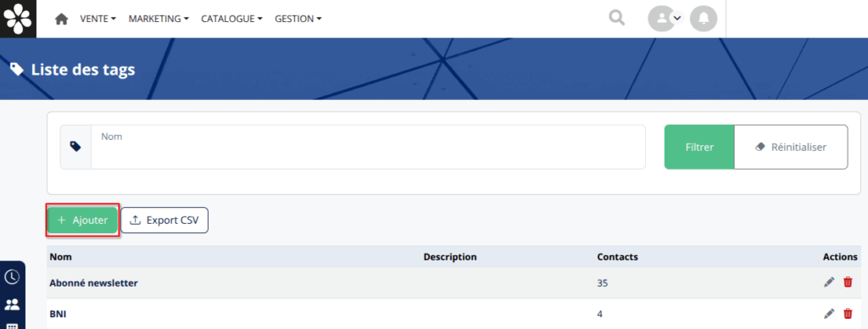Click the flower logo in top corner

click(19, 19)
